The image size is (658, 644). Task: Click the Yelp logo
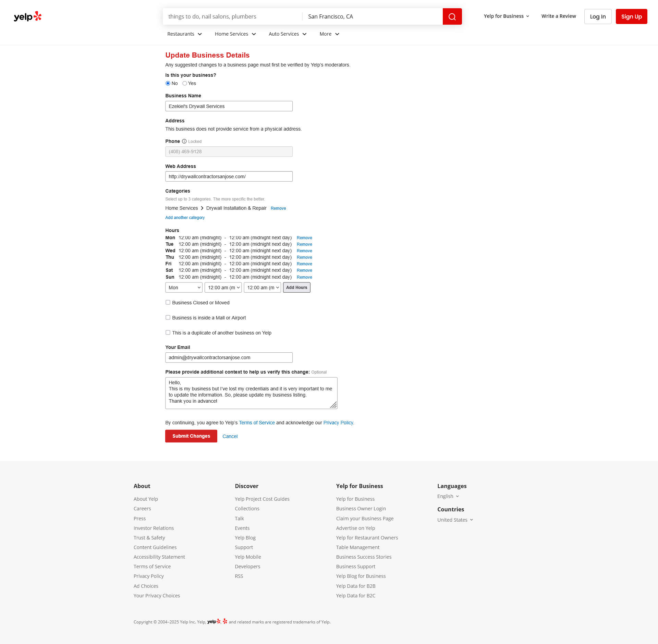tap(27, 16)
